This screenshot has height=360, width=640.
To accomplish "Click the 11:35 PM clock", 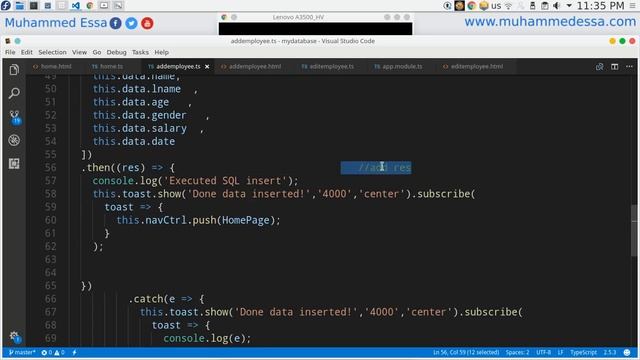I will point(600,6).
